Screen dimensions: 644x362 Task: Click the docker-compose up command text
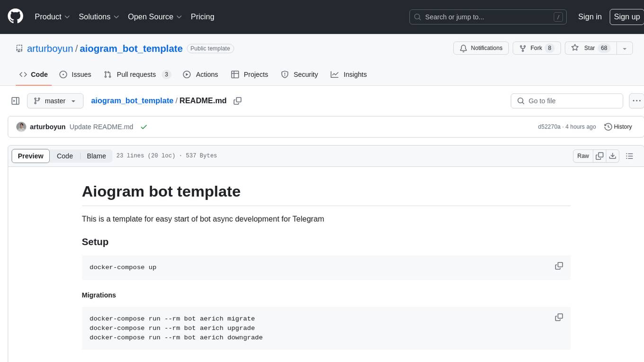(x=123, y=267)
